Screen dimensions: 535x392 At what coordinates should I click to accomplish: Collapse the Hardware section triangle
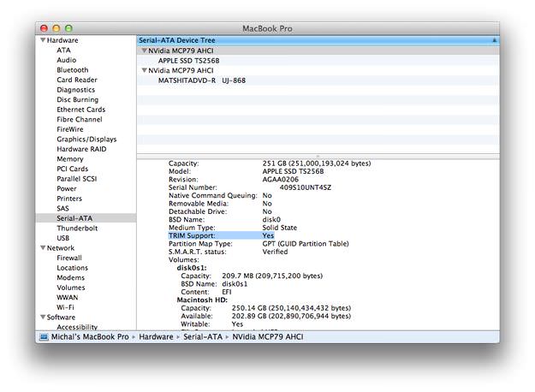[x=43, y=40]
